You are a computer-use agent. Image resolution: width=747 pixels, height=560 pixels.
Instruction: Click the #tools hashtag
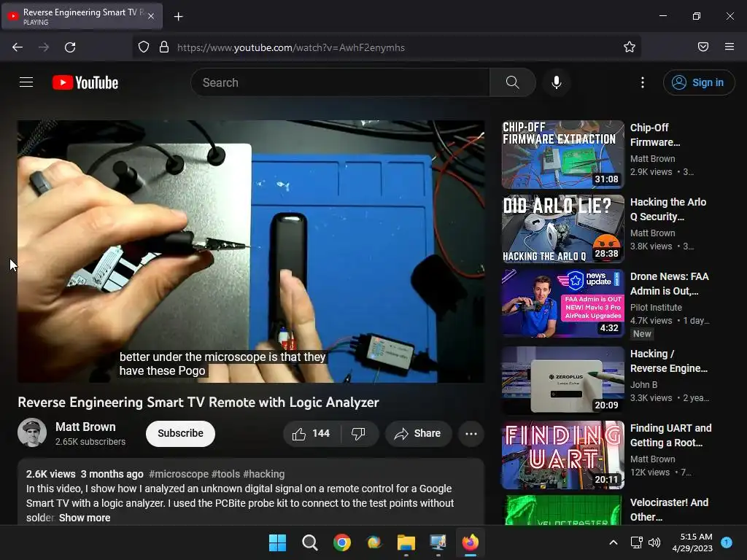coord(226,474)
